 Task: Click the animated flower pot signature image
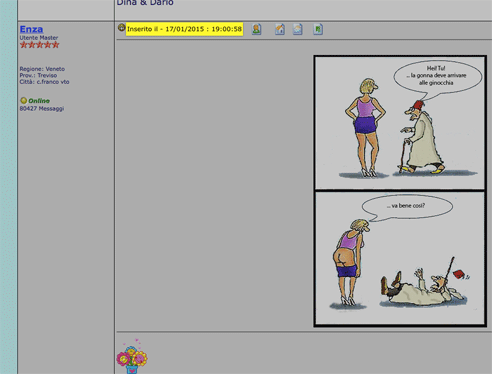[132, 356]
